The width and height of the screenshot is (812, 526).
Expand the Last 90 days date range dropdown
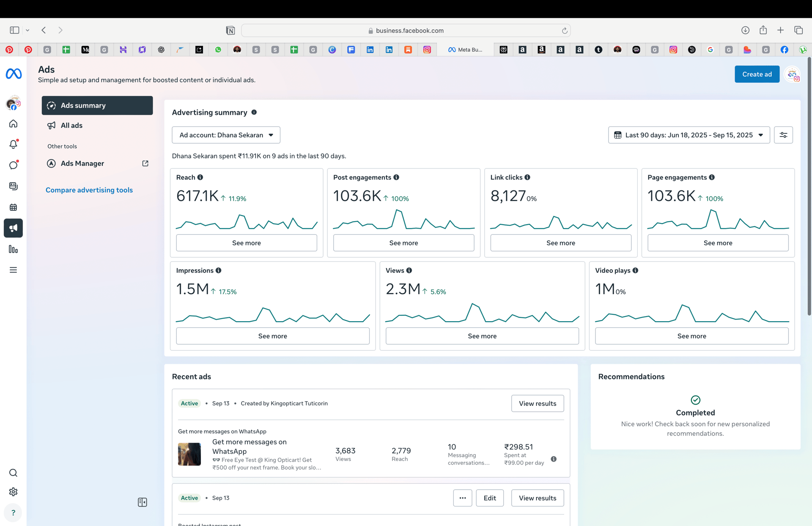click(x=689, y=135)
